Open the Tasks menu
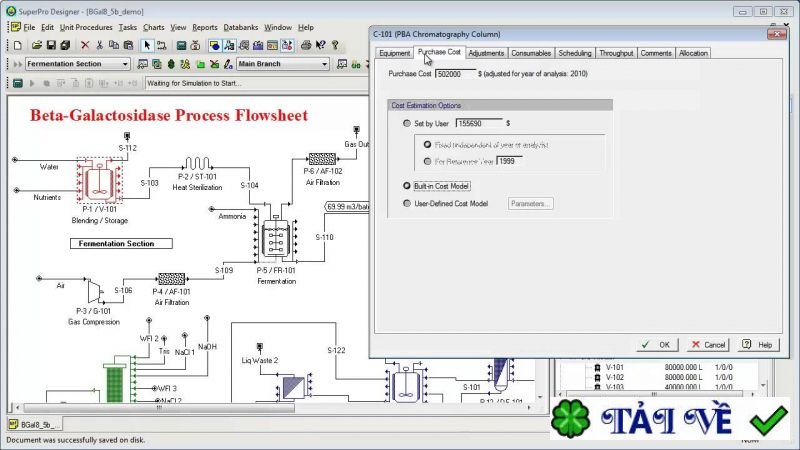This screenshot has height=450, width=800. click(128, 27)
